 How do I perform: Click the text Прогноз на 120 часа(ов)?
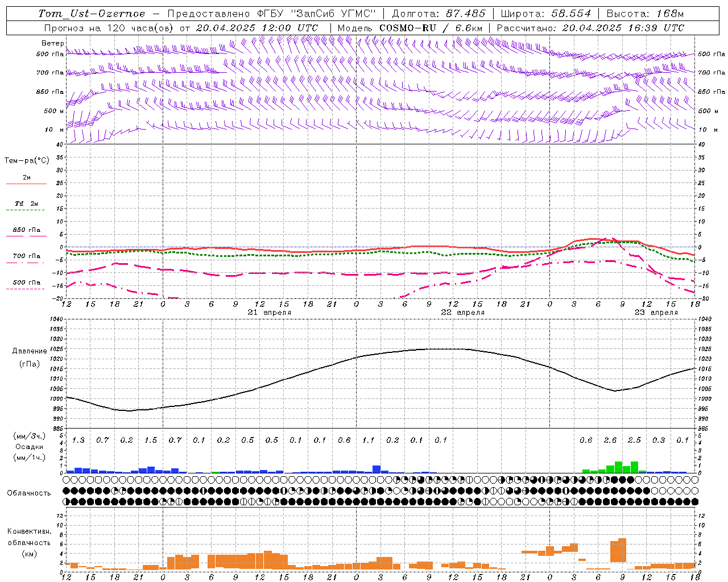click(109, 28)
